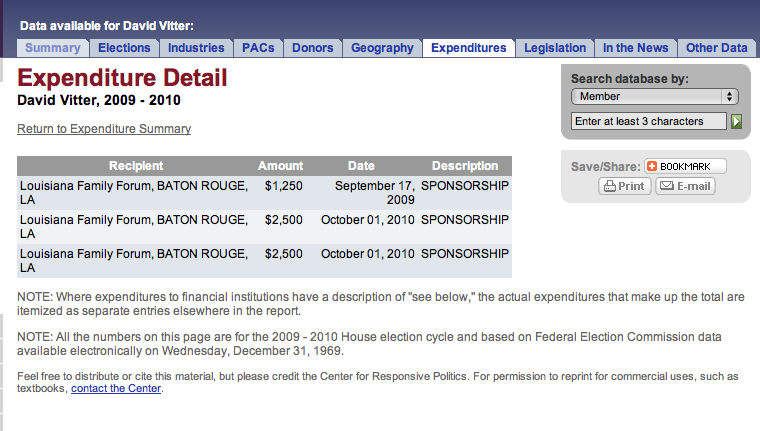
Task: Switch to the Summary tab
Action: coord(52,48)
